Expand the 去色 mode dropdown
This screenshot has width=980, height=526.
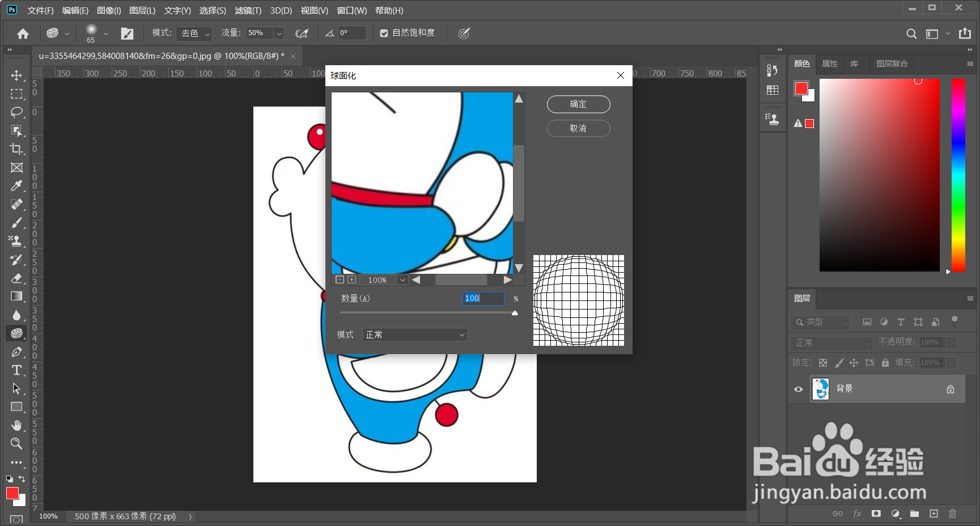[x=194, y=33]
